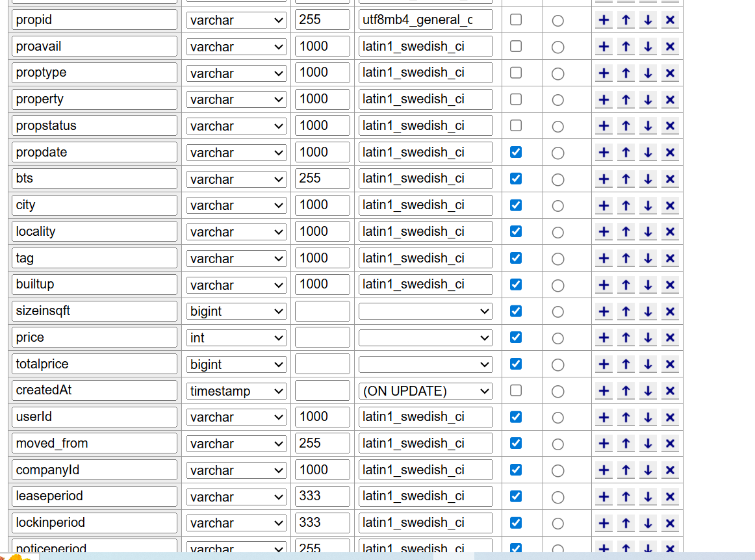Expand the bigint type dropdown for sizeinsqft
This screenshot has width=755, height=560.
237,311
